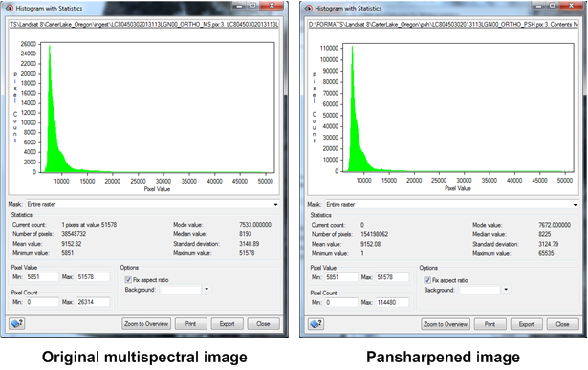This screenshot has height=370, width=588.
Task: Click Zoom to Overview in left window
Action: coord(146,324)
